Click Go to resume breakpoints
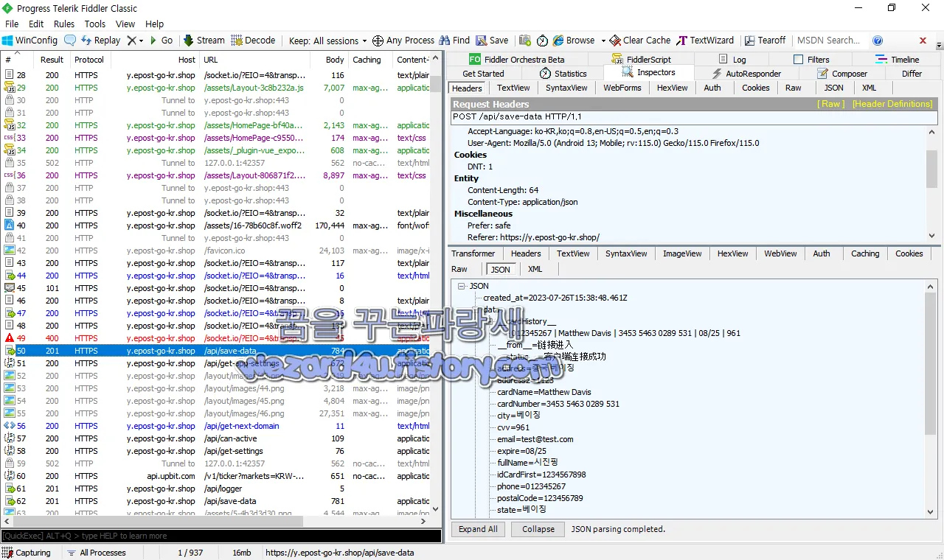Image resolution: width=944 pixels, height=560 pixels. (162, 41)
